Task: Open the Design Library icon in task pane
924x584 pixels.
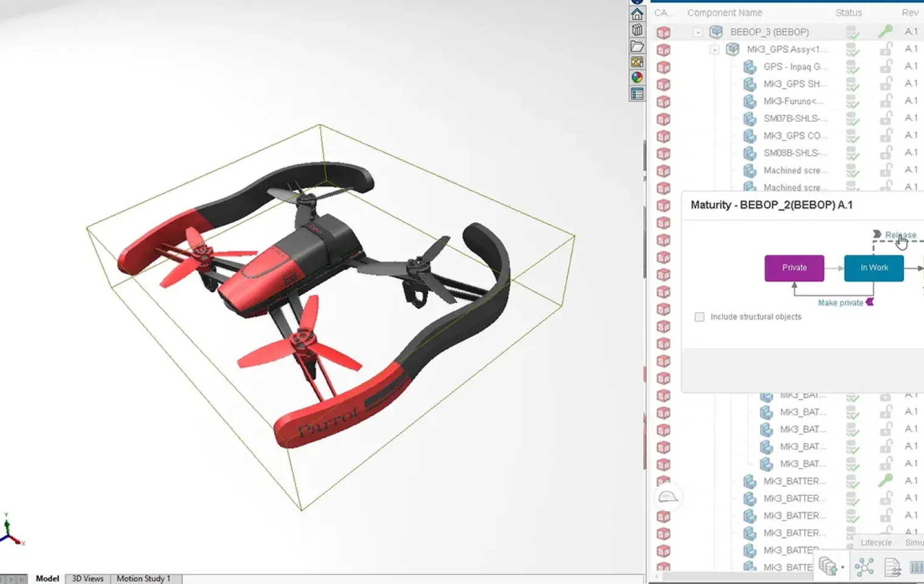Action: click(637, 30)
